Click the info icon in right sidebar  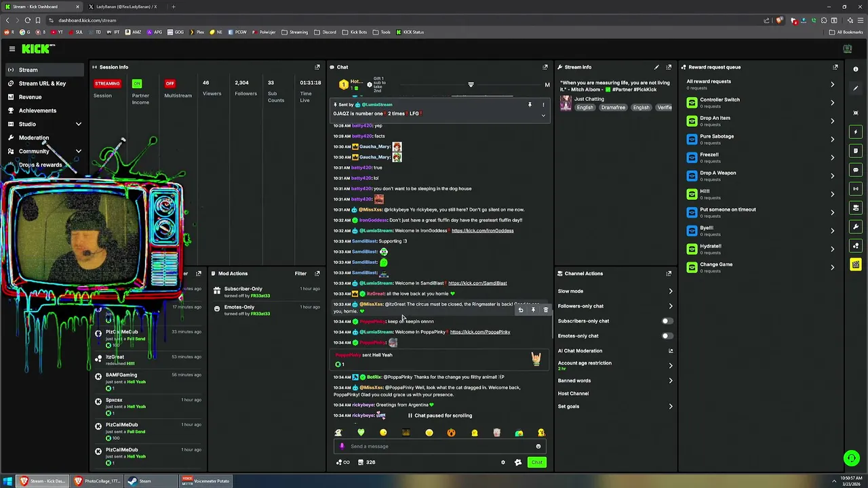coord(856,69)
